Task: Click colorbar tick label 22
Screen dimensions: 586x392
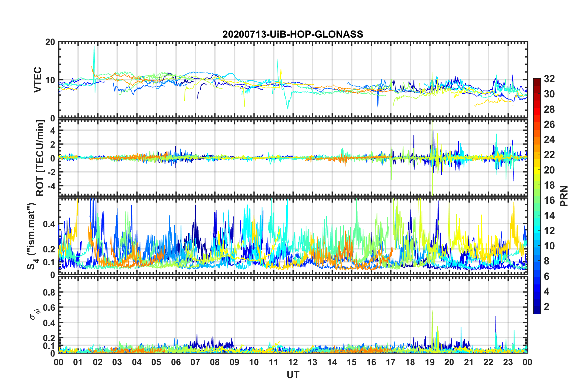Action: click(x=549, y=155)
